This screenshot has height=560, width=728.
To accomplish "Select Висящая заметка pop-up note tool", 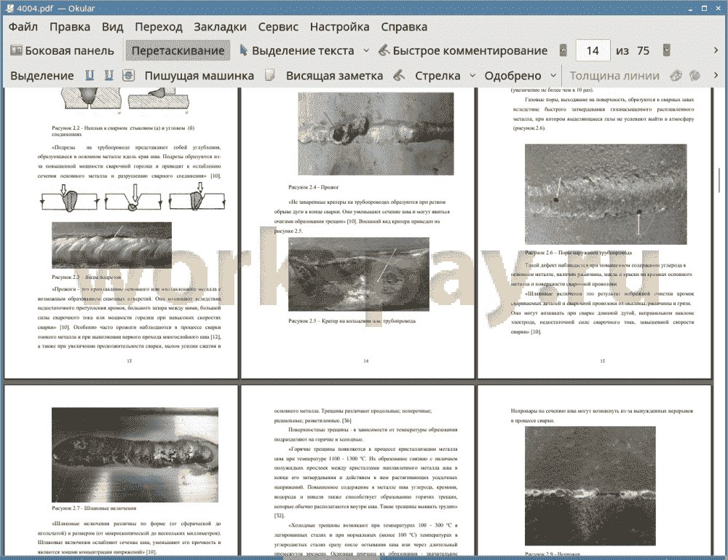I will 334,76.
